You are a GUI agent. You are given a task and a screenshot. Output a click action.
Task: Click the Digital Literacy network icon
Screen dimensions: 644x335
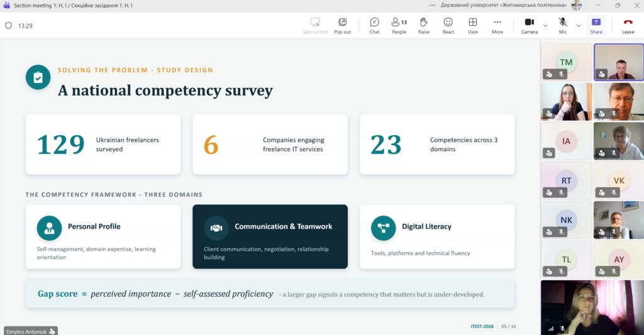tap(383, 228)
